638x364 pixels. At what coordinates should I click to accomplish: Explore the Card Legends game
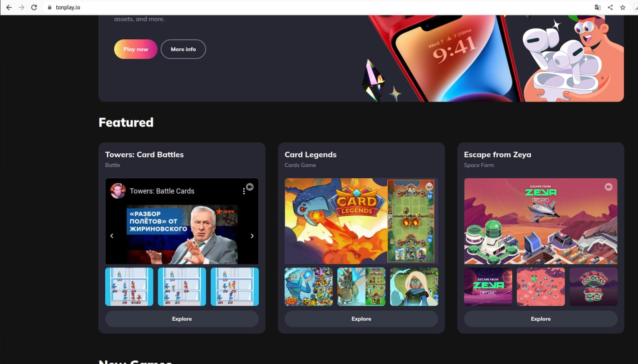tap(361, 319)
